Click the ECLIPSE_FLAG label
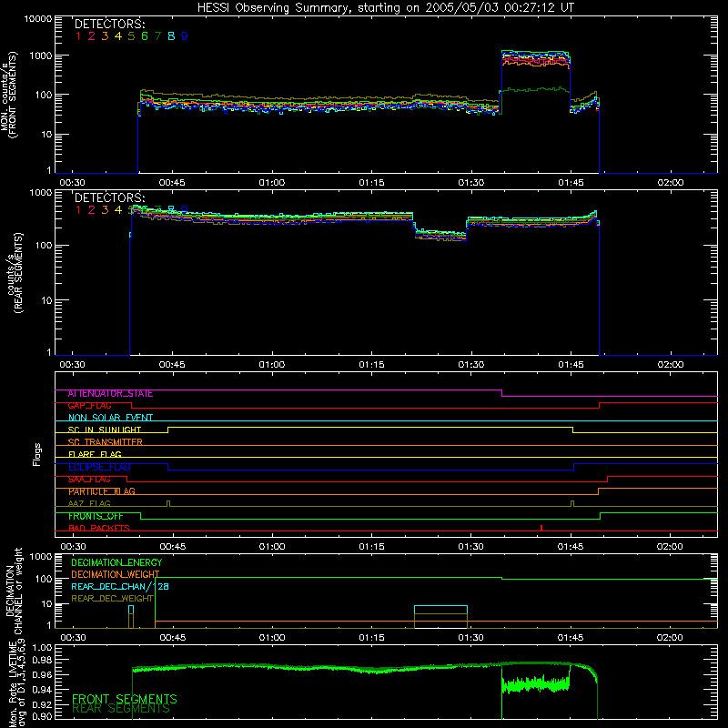The height and width of the screenshot is (728, 728). point(99,467)
